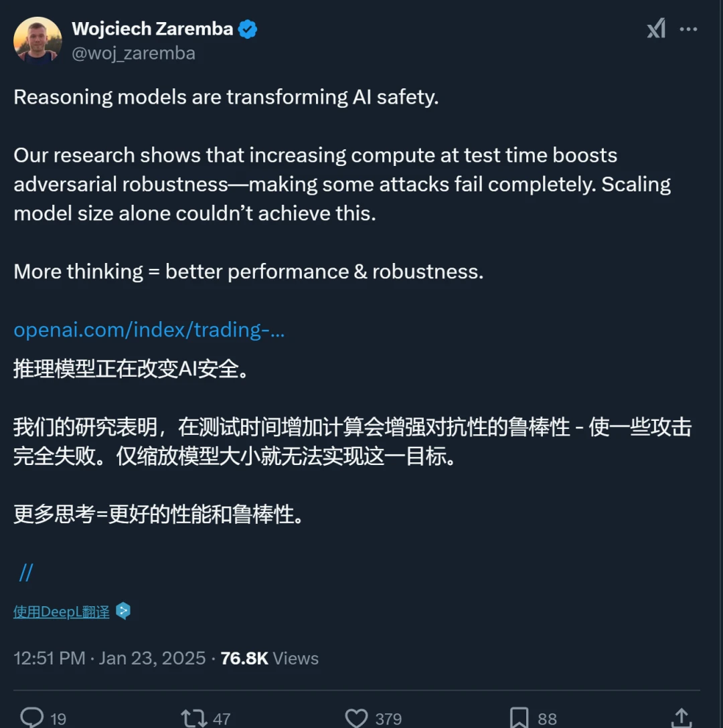View Wojciech Zaremba's profile picture
The height and width of the screenshot is (728, 723).
(37, 40)
